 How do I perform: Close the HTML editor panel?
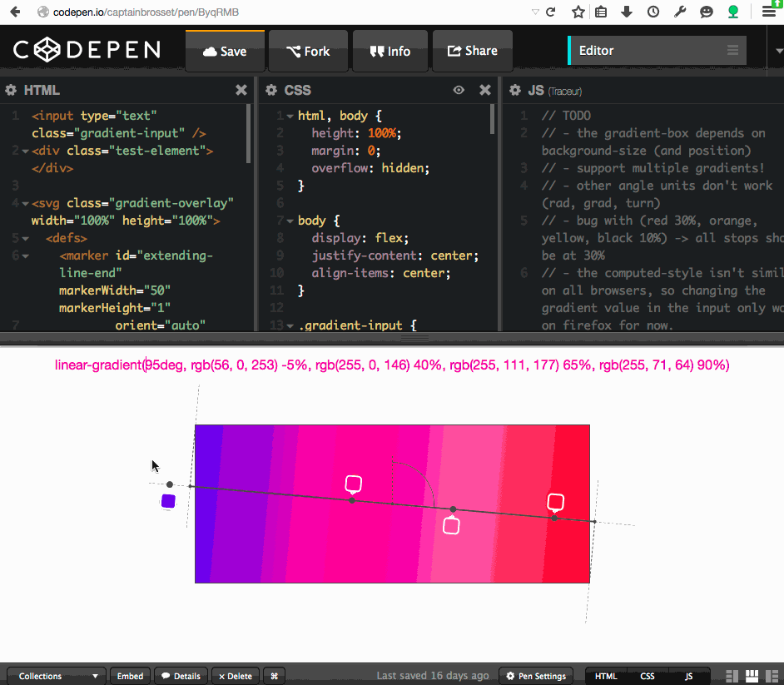coord(241,91)
